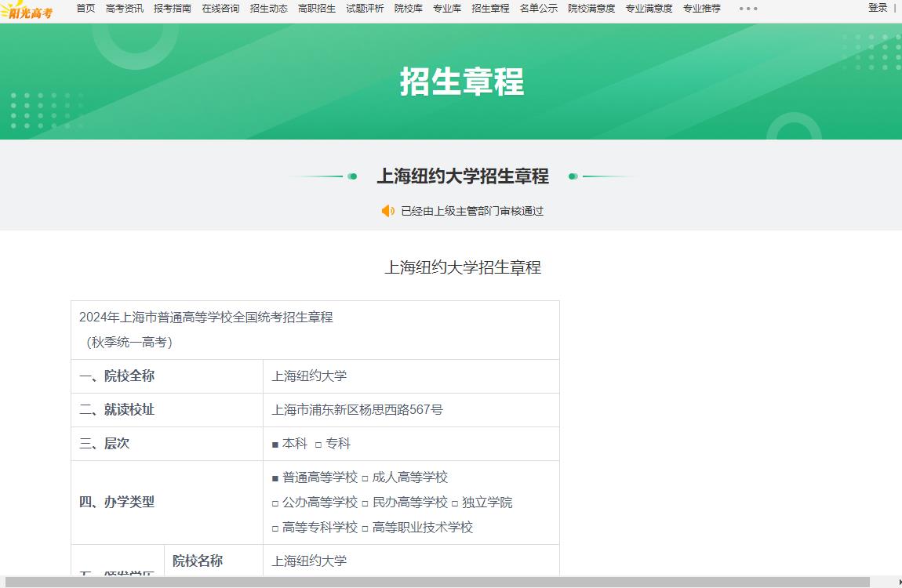Open the 专业库 section
This screenshot has height=588, width=902.
click(x=447, y=9)
